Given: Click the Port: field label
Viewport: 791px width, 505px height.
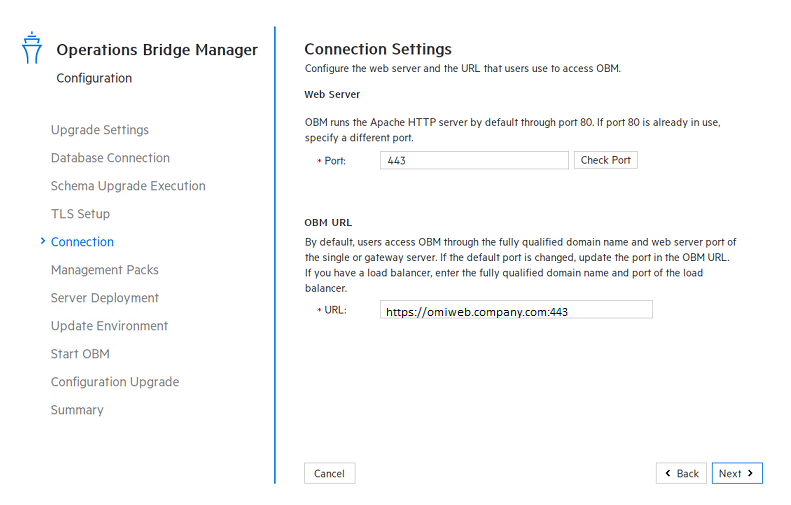Looking at the screenshot, I should [335, 161].
